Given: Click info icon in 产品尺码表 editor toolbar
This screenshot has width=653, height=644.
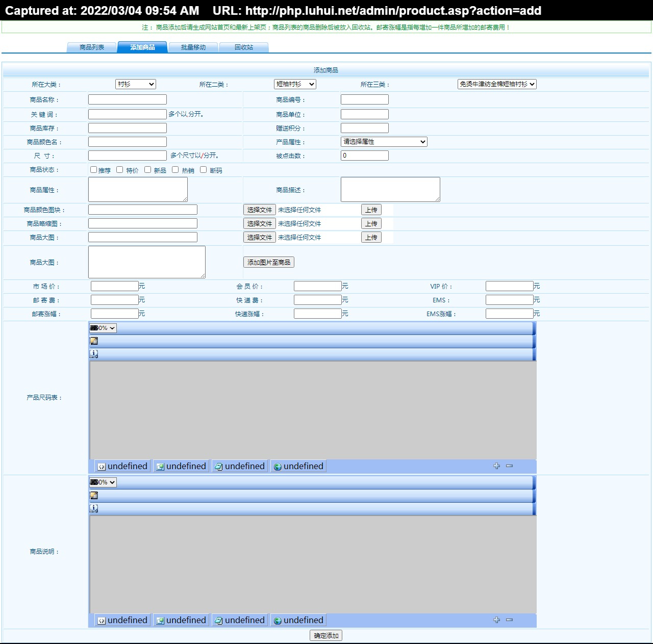Looking at the screenshot, I should coord(94,354).
